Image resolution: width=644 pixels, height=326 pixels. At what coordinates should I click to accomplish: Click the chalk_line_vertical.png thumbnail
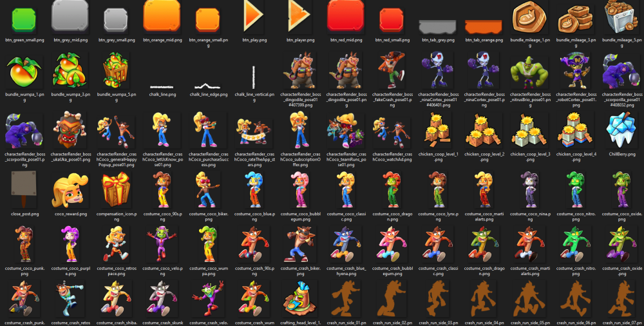(254, 77)
